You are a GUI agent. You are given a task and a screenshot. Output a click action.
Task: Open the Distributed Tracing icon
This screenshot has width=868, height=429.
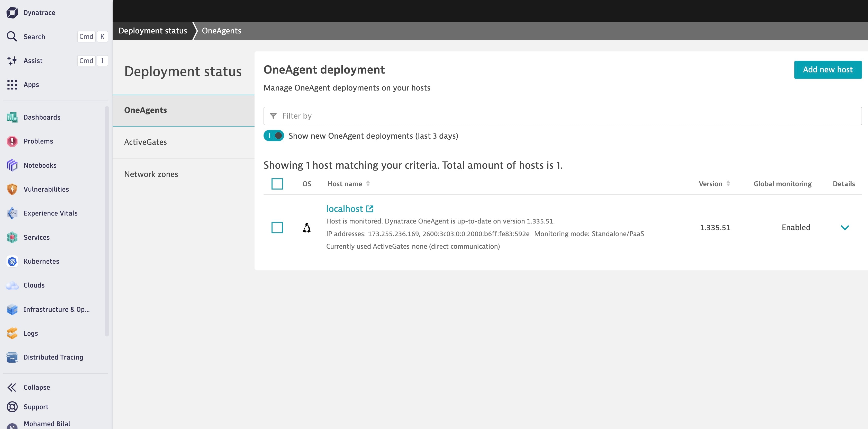[x=12, y=357]
